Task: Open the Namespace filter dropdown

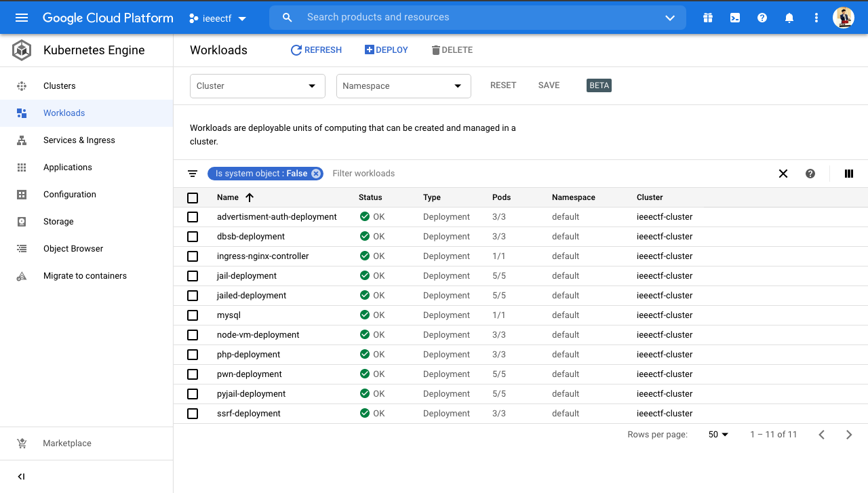Action: tap(403, 86)
